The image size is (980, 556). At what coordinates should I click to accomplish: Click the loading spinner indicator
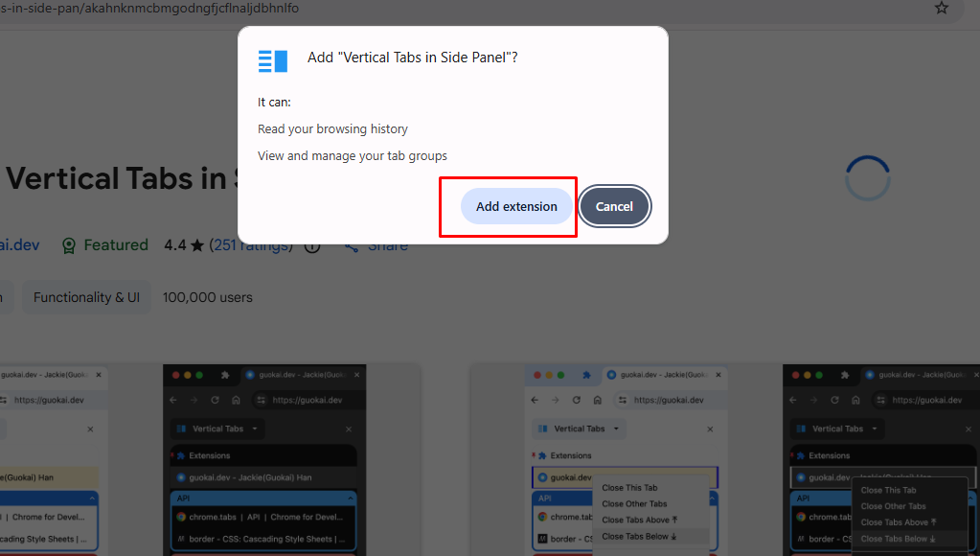(867, 178)
